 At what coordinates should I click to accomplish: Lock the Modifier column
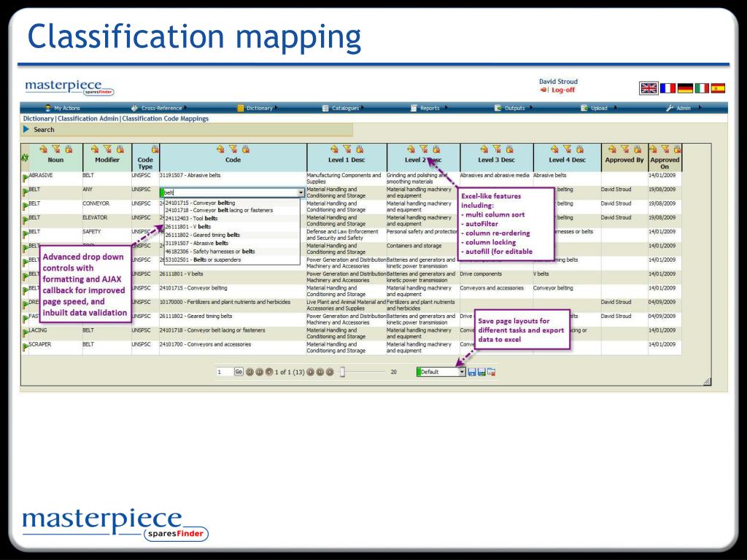tap(120, 149)
